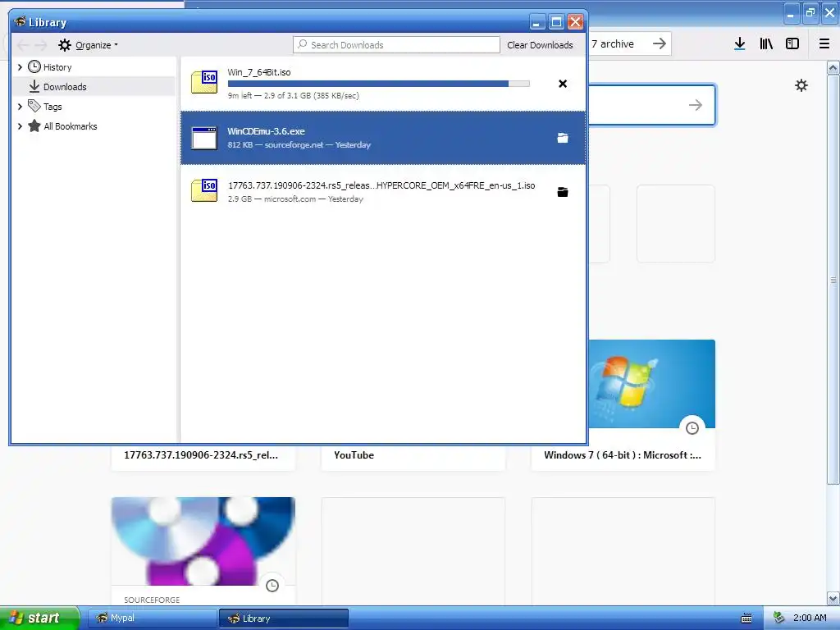Select Tags label in the Library sidebar
This screenshot has width=840, height=630.
point(52,107)
